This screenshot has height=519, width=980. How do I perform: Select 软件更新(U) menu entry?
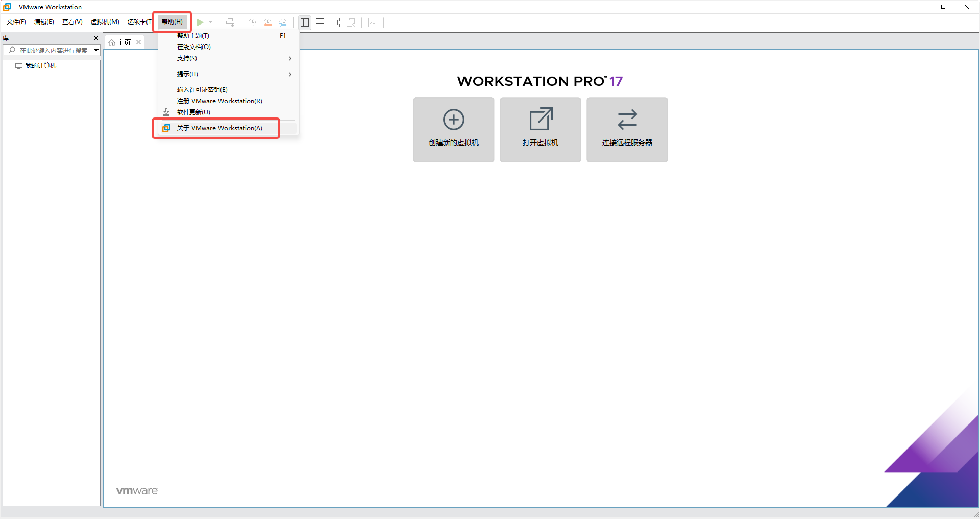point(229,112)
